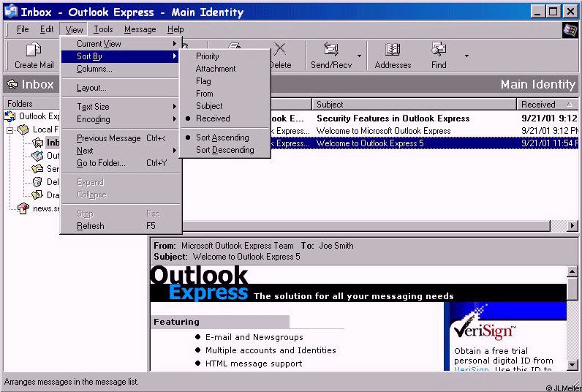This screenshot has height=392, width=582.
Task: Select the Outlook Express root folder icon
Action: [x=10, y=116]
